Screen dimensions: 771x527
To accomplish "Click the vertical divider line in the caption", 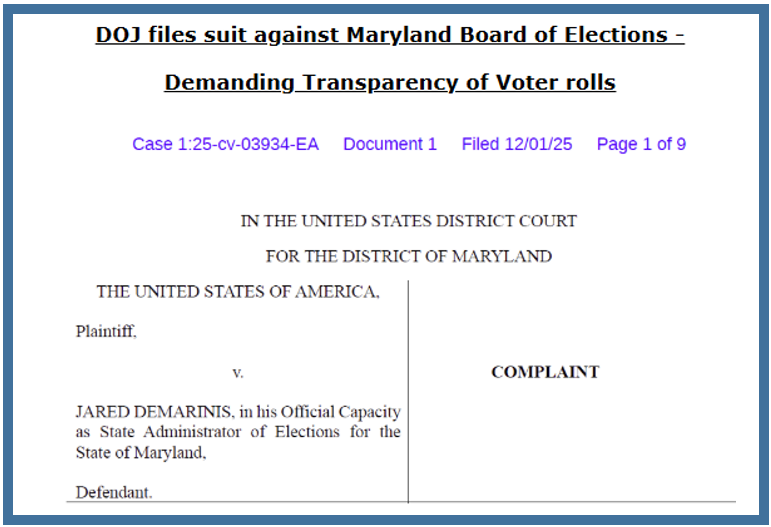I will [408, 390].
